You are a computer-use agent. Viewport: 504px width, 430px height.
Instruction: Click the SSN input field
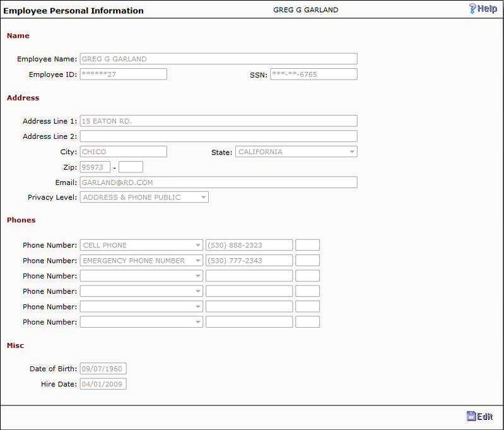click(314, 75)
